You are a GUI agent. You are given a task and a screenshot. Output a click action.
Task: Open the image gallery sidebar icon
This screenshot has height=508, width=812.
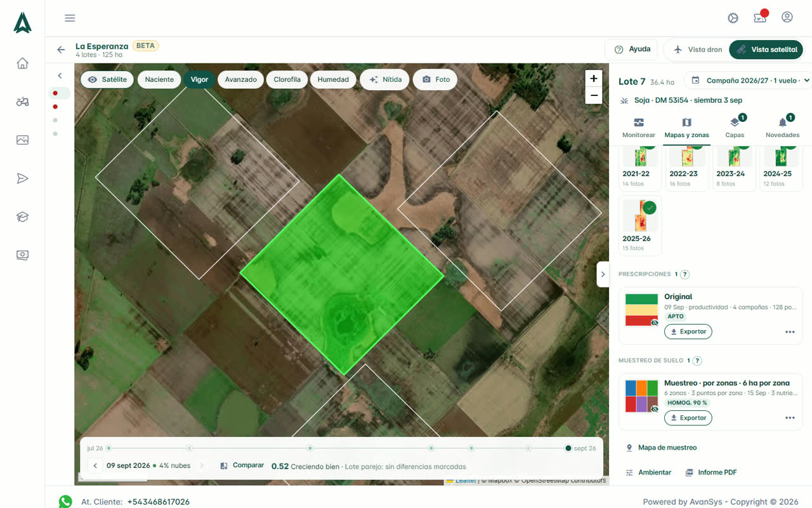click(x=23, y=140)
